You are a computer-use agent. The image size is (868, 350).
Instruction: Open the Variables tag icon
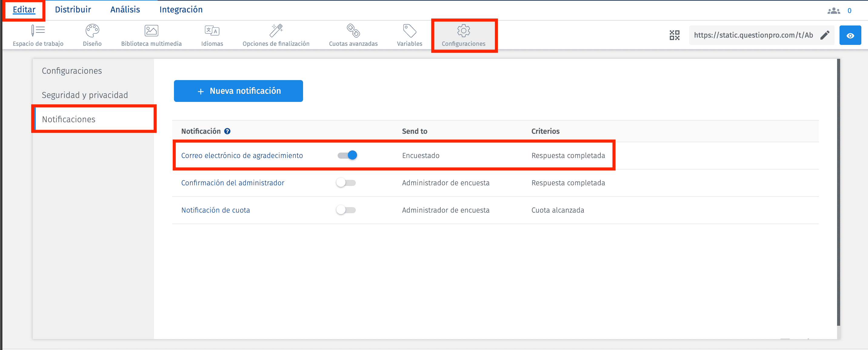click(409, 31)
